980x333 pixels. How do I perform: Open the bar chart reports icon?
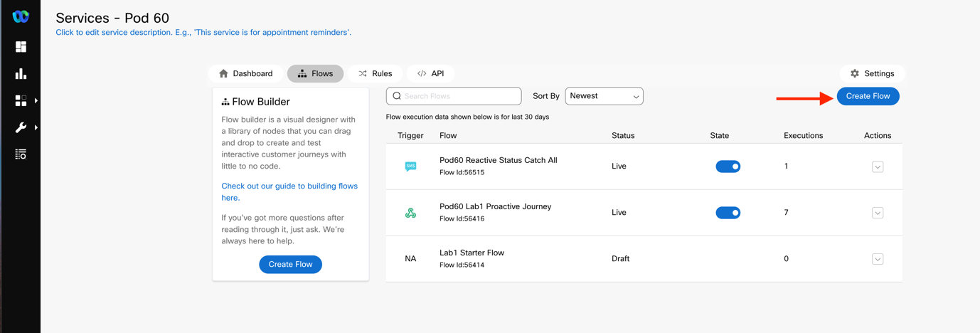(x=21, y=74)
